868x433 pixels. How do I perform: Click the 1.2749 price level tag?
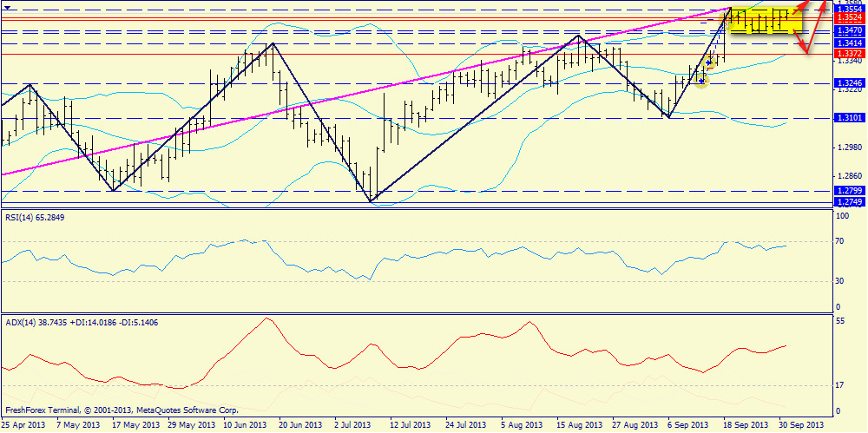coord(848,202)
